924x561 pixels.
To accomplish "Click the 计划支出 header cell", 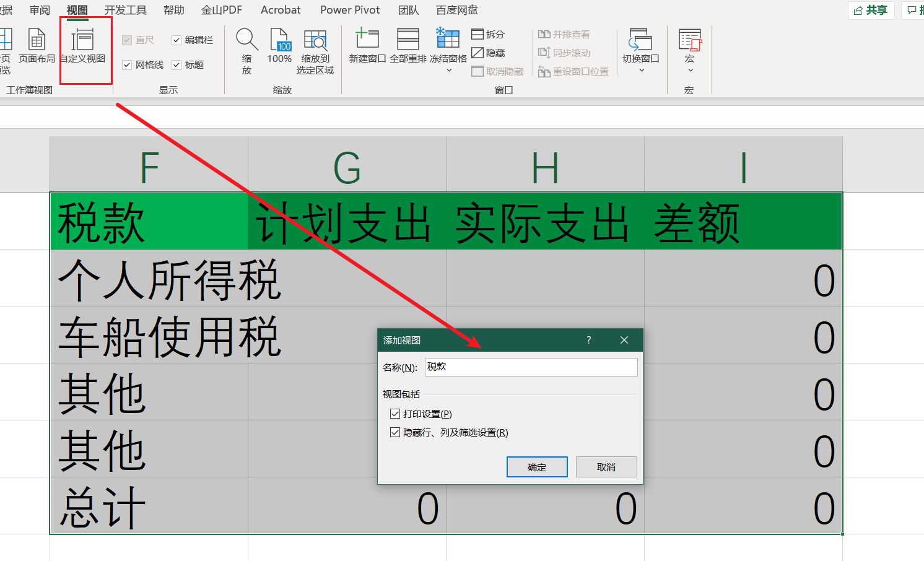I will [x=347, y=221].
